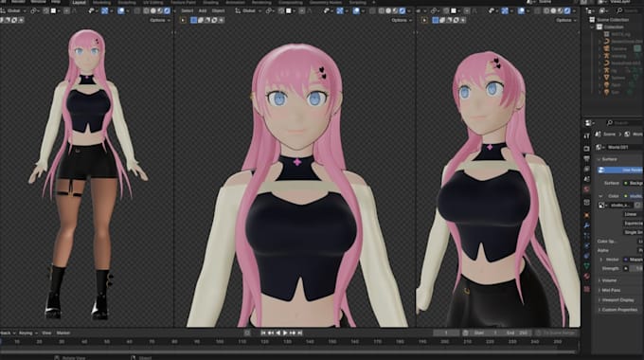The width and height of the screenshot is (644, 360).
Task: Open Object properties tab with orange square
Action: (x=586, y=215)
